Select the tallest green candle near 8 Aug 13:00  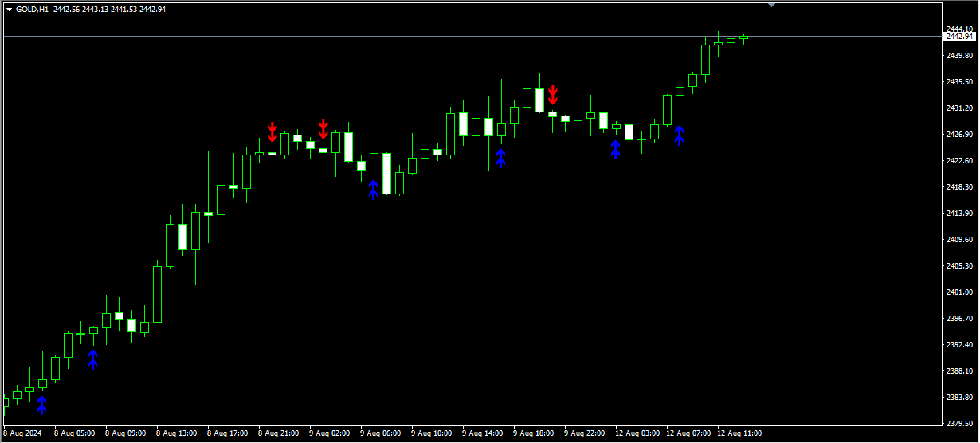click(158, 294)
